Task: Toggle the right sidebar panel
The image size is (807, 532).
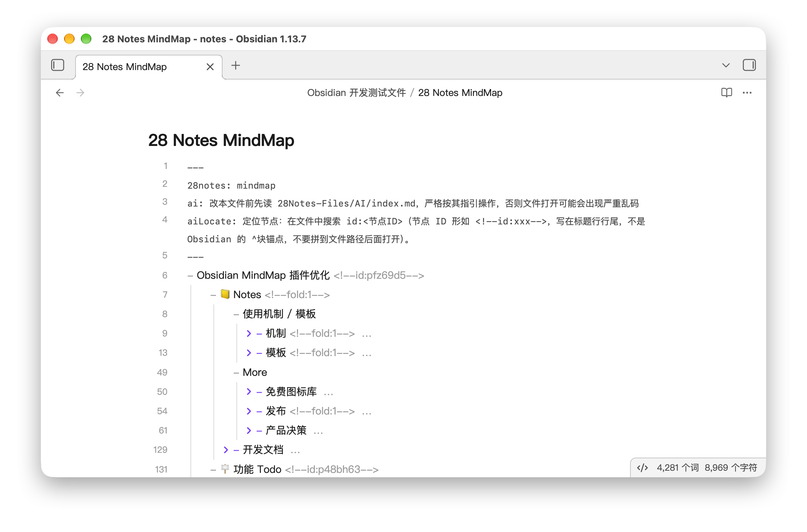Action: (749, 65)
